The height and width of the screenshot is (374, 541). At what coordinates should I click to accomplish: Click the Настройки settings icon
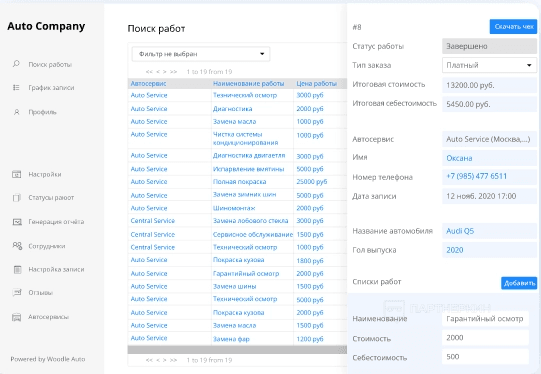tap(17, 174)
